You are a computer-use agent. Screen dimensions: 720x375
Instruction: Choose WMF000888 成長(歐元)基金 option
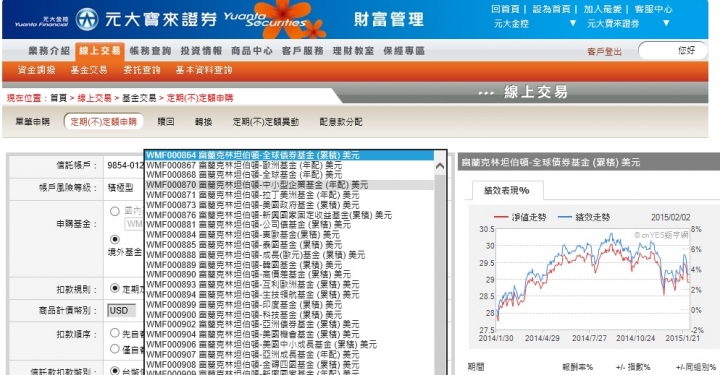click(289, 255)
